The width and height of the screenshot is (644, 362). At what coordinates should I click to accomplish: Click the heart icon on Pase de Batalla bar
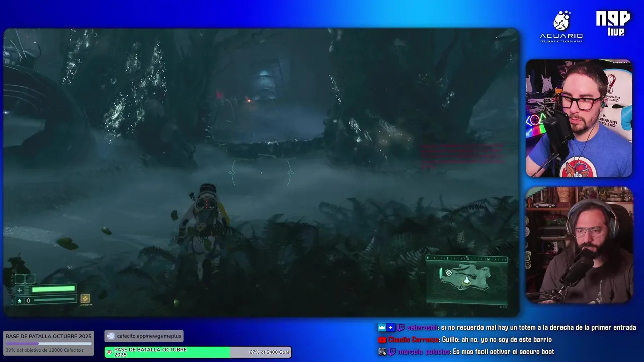pos(109,352)
